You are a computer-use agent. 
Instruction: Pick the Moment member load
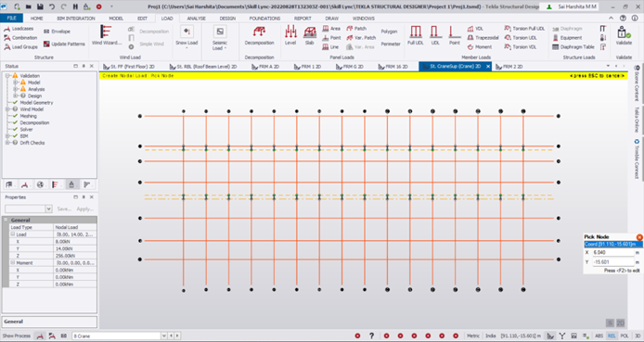click(x=480, y=46)
